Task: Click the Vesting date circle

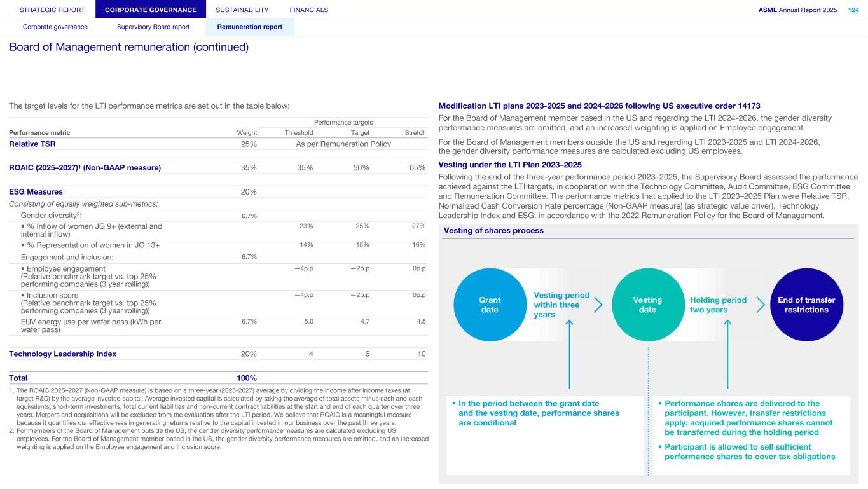Action: pos(647,305)
